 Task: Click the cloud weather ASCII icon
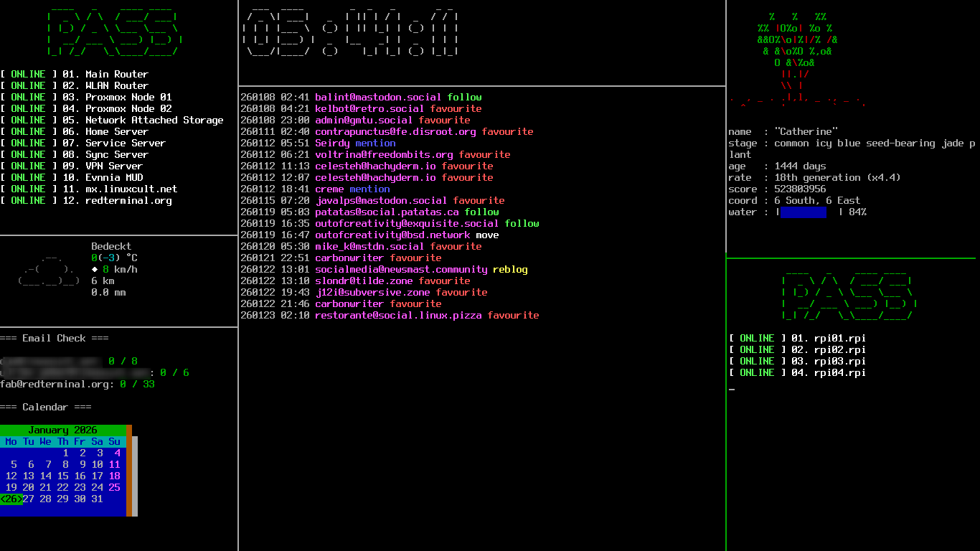[49, 270]
